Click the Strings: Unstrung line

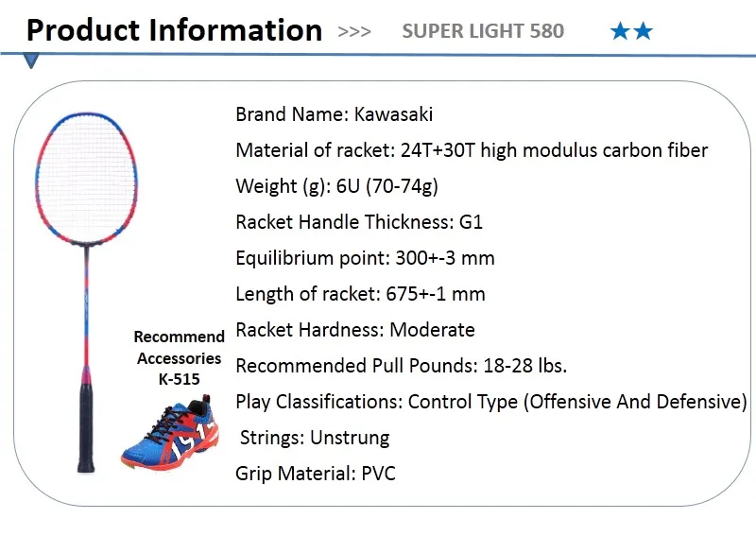tap(314, 438)
